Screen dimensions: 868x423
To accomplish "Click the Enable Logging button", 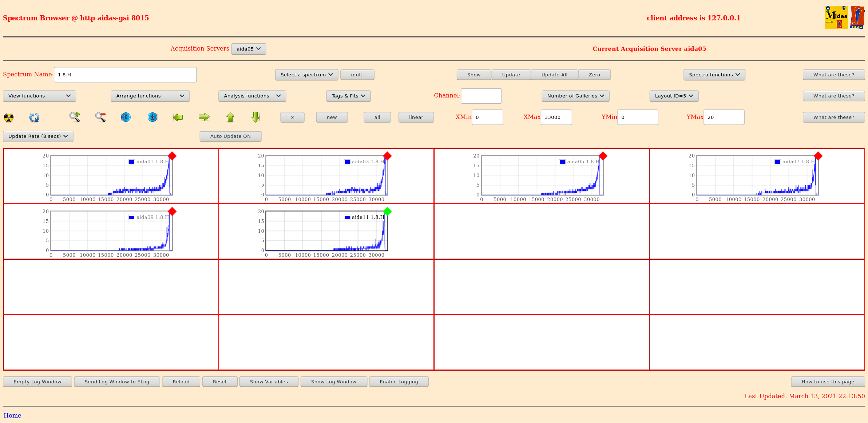I will pyautogui.click(x=399, y=382).
